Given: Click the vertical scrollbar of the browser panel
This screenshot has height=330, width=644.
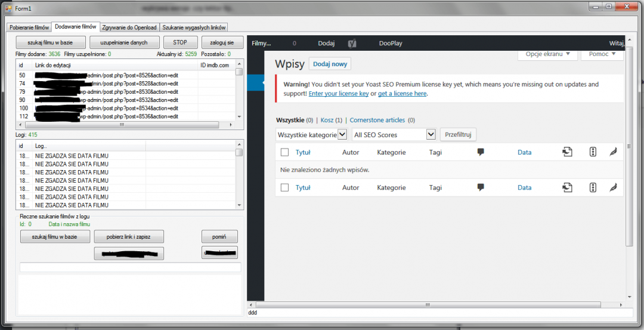Looking at the screenshot, I should pyautogui.click(x=628, y=179).
